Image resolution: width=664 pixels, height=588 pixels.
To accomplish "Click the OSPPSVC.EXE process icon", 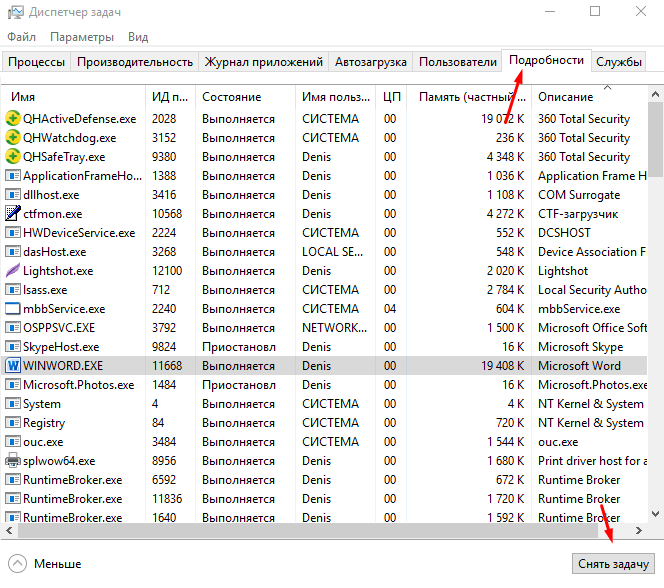I will [13, 328].
